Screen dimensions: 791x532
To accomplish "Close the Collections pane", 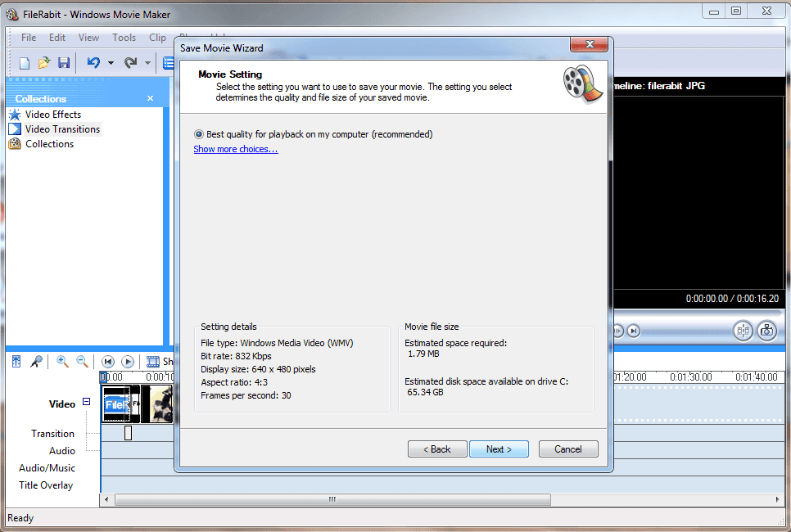I will (x=150, y=98).
